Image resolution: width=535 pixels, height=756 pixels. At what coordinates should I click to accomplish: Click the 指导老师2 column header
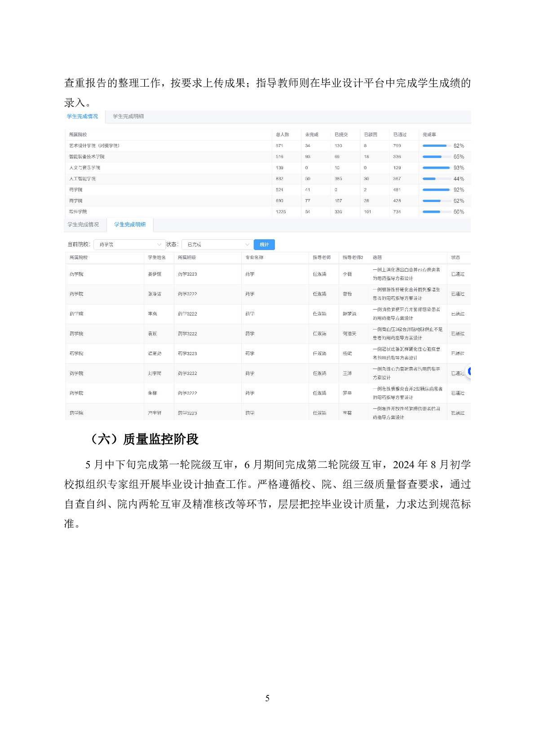tap(353, 258)
